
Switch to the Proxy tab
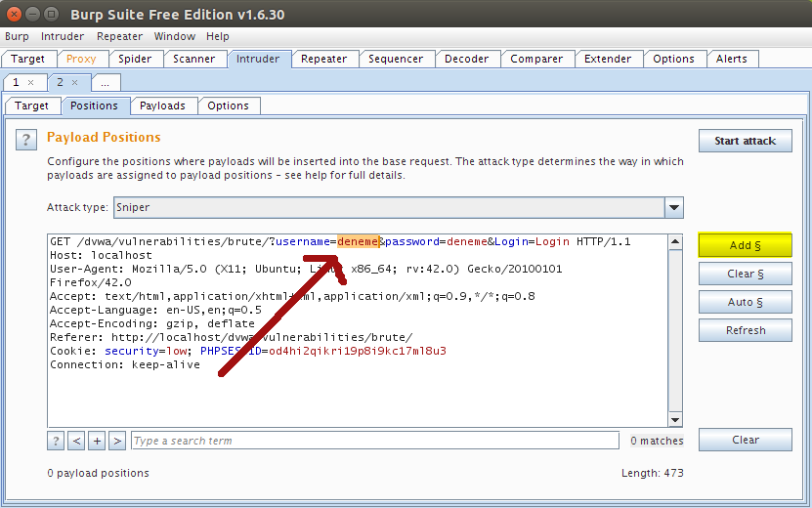[81, 59]
